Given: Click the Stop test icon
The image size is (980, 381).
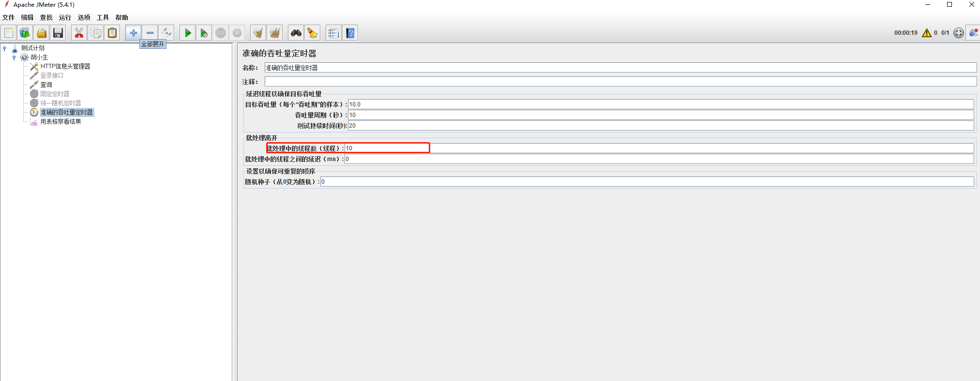Looking at the screenshot, I should [x=221, y=33].
